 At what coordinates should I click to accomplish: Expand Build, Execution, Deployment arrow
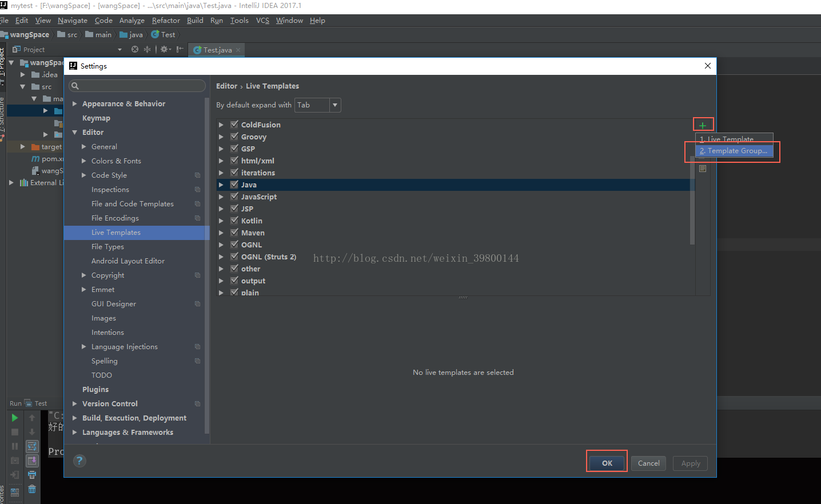[74, 418]
